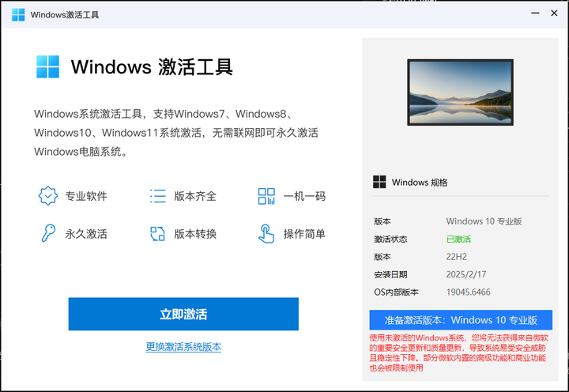Click the green 已激活 status text
Image resolution: width=569 pixels, height=392 pixels.
point(458,239)
